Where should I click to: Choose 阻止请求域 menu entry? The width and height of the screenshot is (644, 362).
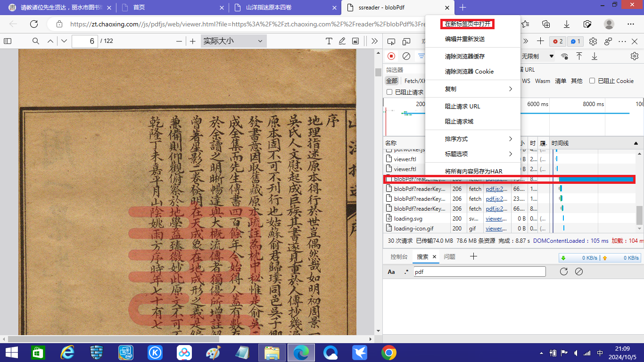[473, 121]
